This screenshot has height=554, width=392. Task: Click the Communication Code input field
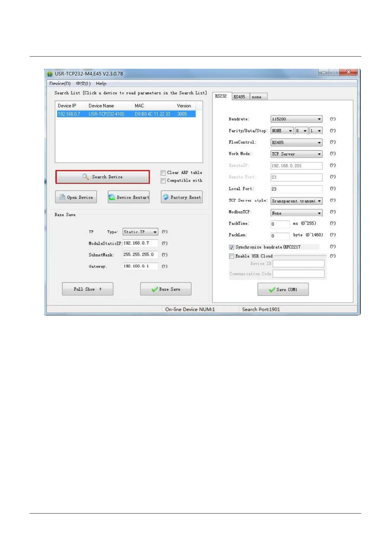pyautogui.click(x=299, y=274)
